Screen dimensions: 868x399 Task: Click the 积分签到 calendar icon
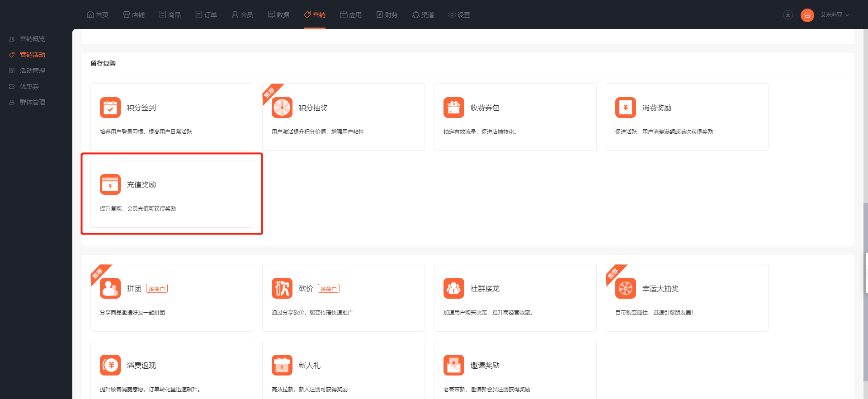coord(110,108)
